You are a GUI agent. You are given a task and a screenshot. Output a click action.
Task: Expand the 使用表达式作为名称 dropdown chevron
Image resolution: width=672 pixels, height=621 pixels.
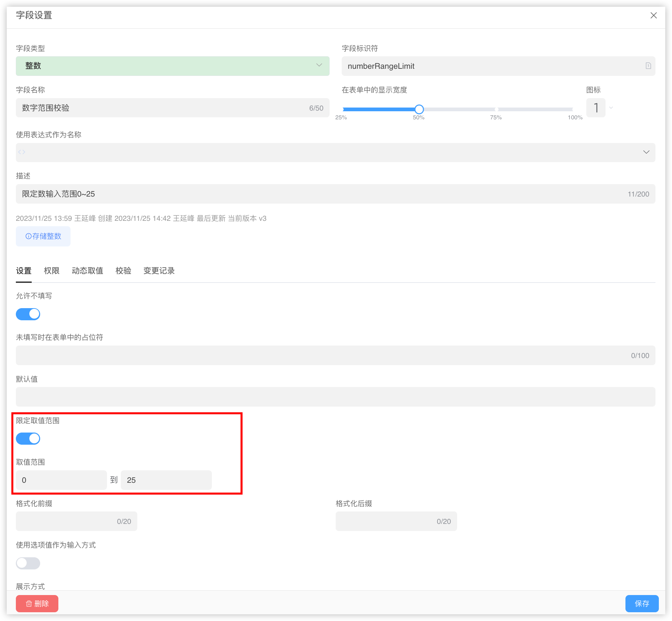pos(646,152)
